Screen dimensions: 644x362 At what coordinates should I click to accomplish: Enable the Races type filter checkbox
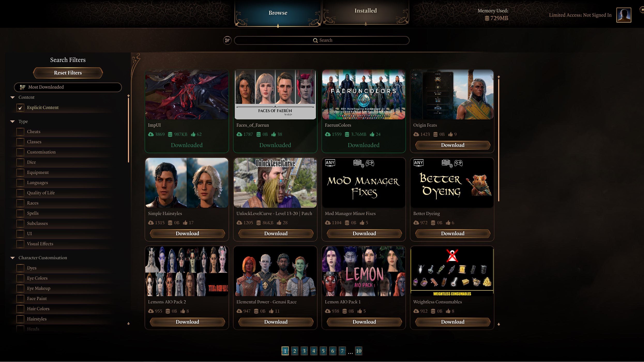21,203
